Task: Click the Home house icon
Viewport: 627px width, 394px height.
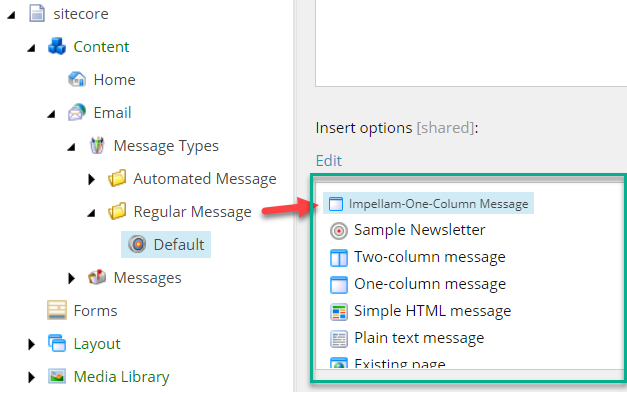Action: (x=77, y=79)
